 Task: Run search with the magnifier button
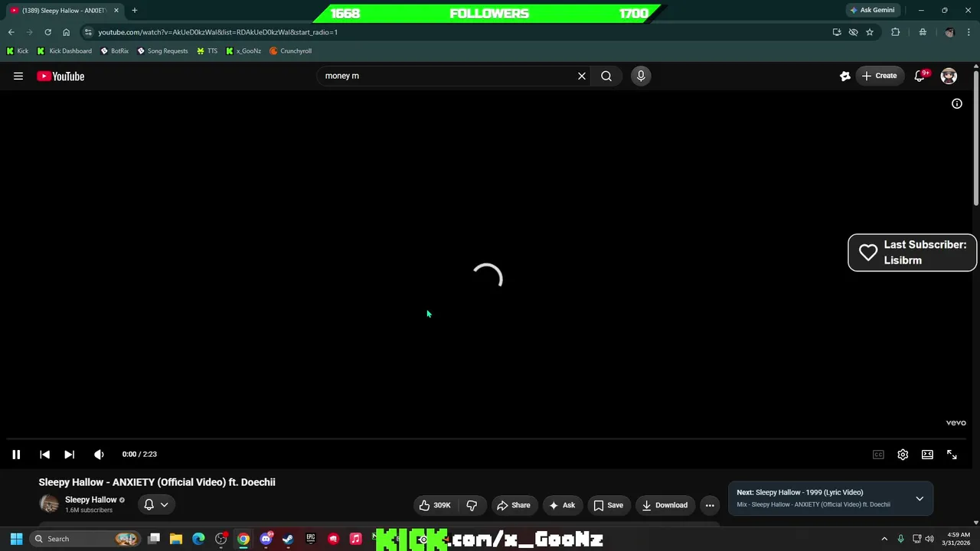(606, 76)
